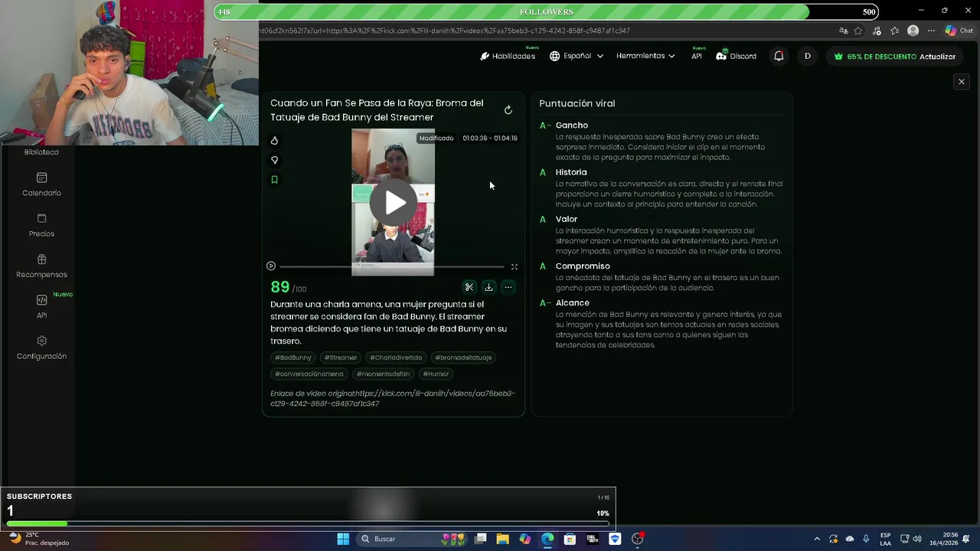
Task: Like the clip with thumbs-up icon
Action: 274,141
